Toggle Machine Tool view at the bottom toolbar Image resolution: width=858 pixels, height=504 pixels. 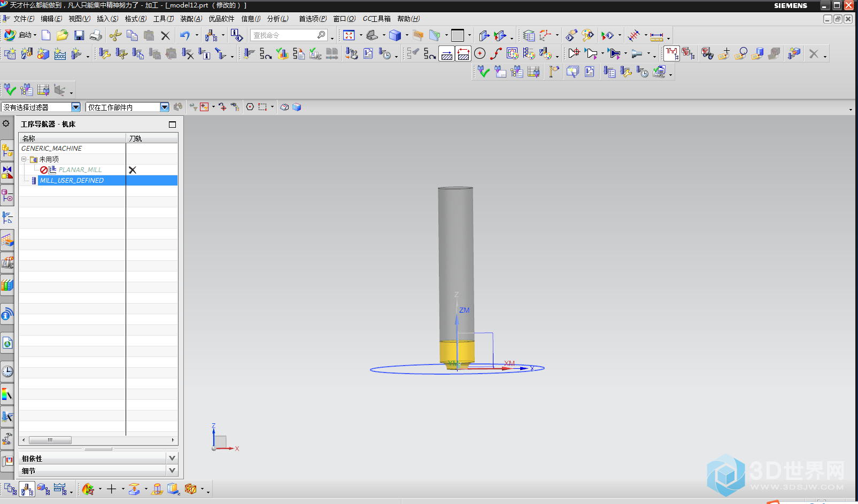(x=27, y=489)
